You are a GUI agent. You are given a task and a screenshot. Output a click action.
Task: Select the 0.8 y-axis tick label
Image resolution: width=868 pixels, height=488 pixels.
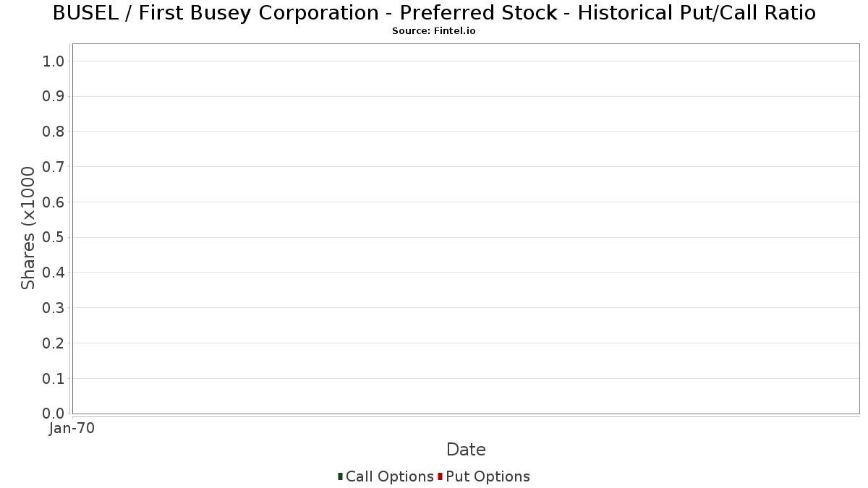[x=54, y=132]
